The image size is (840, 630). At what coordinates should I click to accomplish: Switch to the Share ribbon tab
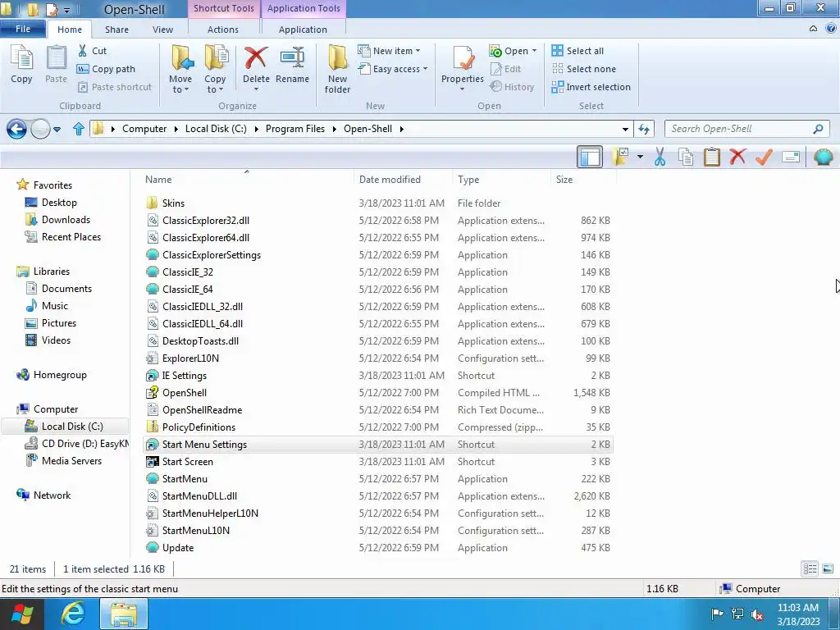[116, 30]
